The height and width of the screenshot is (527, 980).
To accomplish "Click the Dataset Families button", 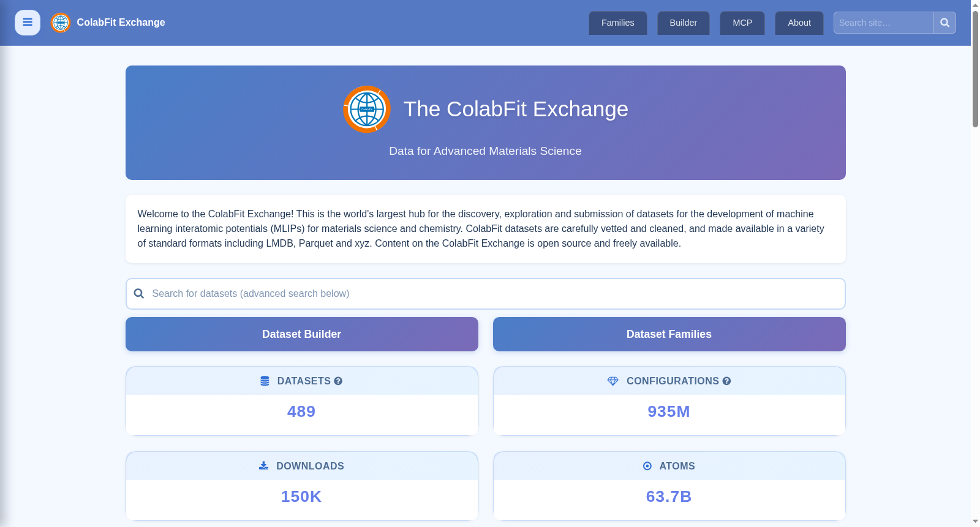I will pyautogui.click(x=669, y=334).
